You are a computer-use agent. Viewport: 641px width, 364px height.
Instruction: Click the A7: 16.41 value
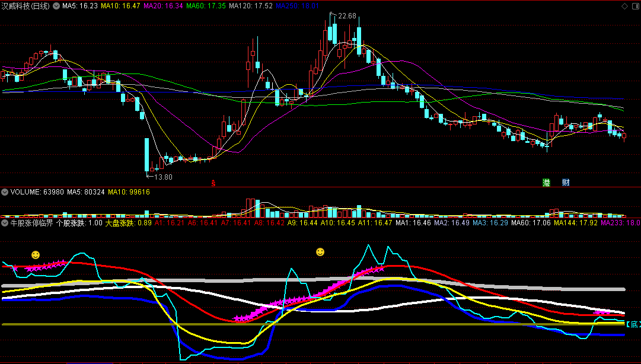pyautogui.click(x=236, y=223)
